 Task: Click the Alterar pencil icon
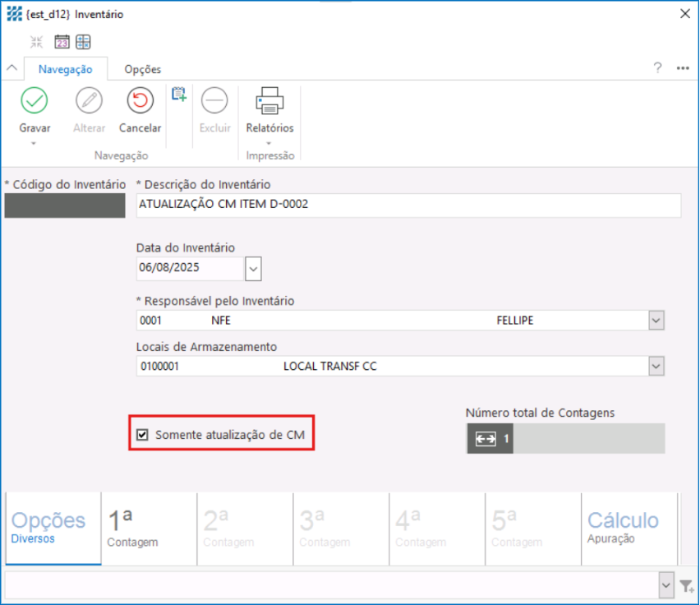(89, 100)
